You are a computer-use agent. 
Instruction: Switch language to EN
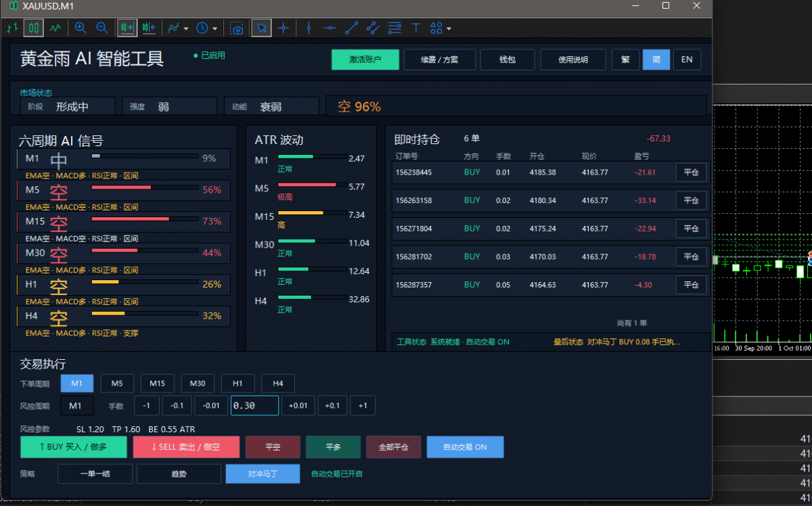coord(687,60)
